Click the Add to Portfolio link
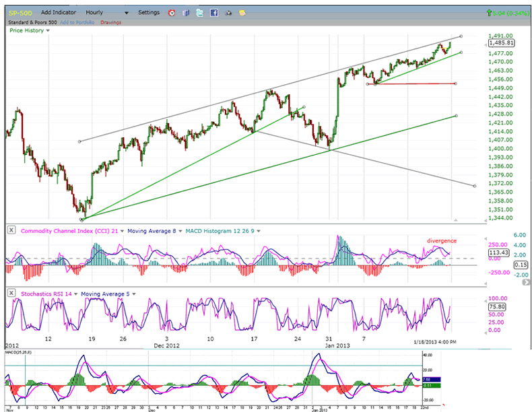 77,22
